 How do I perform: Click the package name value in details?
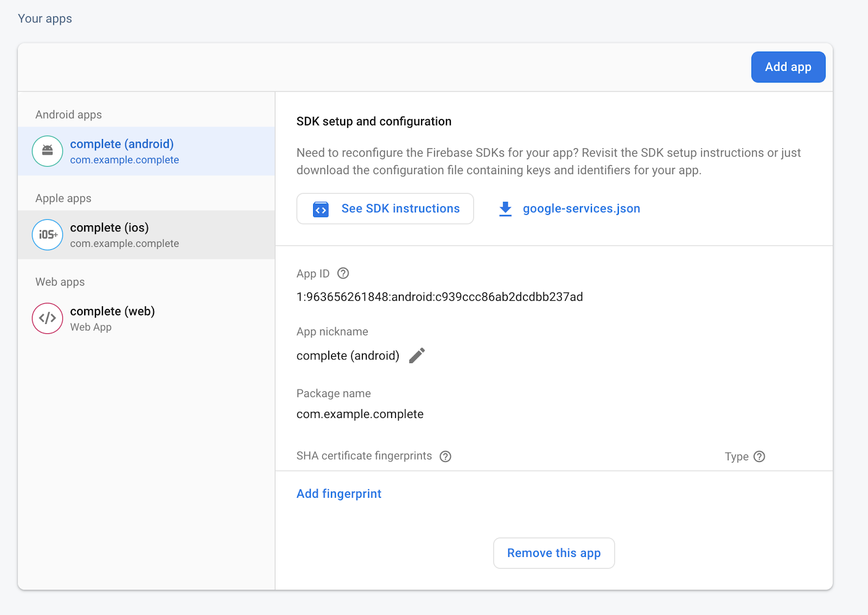[360, 414]
